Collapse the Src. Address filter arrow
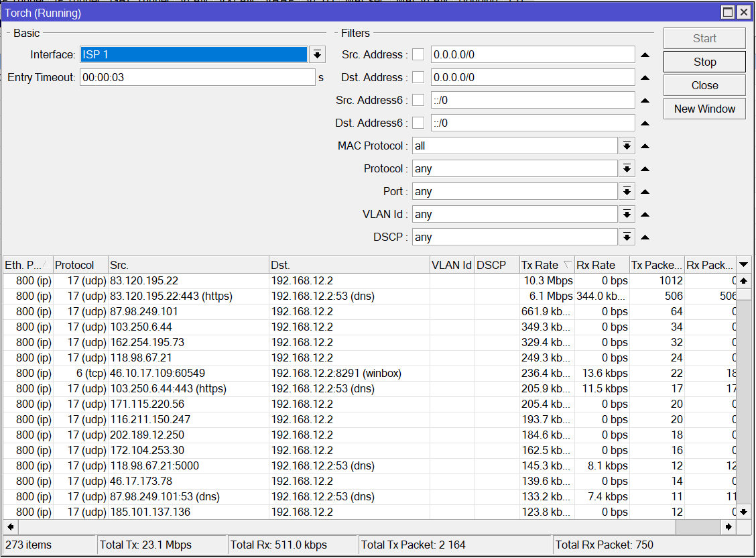The image size is (756, 558). 645,55
